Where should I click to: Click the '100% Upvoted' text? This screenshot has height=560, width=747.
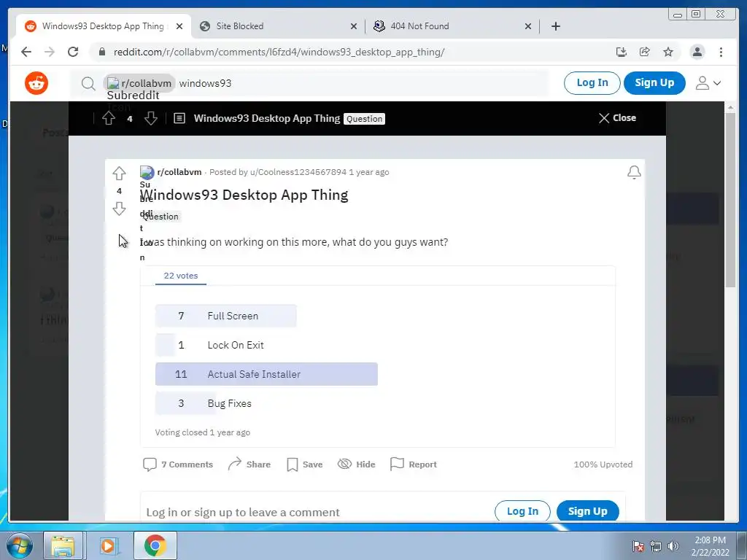click(603, 464)
